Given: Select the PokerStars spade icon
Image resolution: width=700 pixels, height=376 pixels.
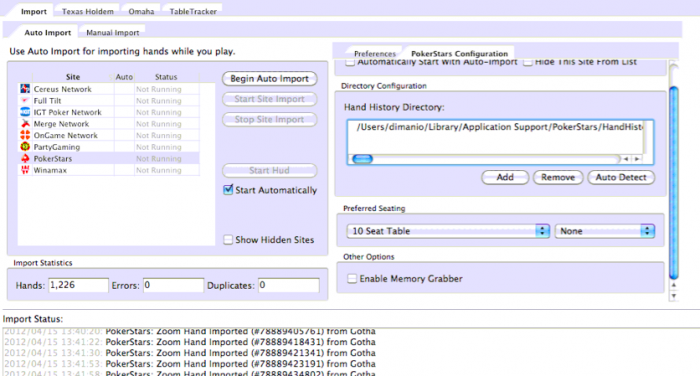Looking at the screenshot, I should tap(25, 159).
